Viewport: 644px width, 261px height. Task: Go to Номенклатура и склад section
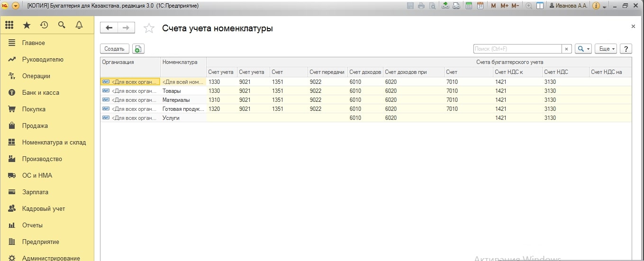[x=54, y=142]
